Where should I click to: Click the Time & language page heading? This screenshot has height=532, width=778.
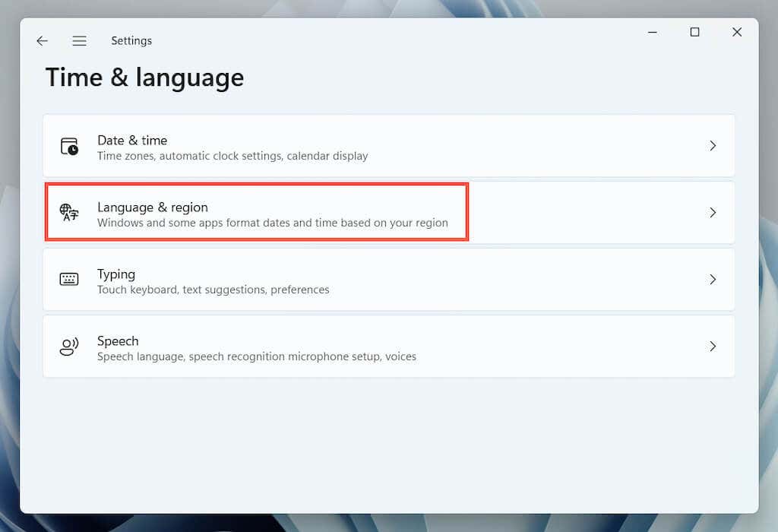[144, 78]
